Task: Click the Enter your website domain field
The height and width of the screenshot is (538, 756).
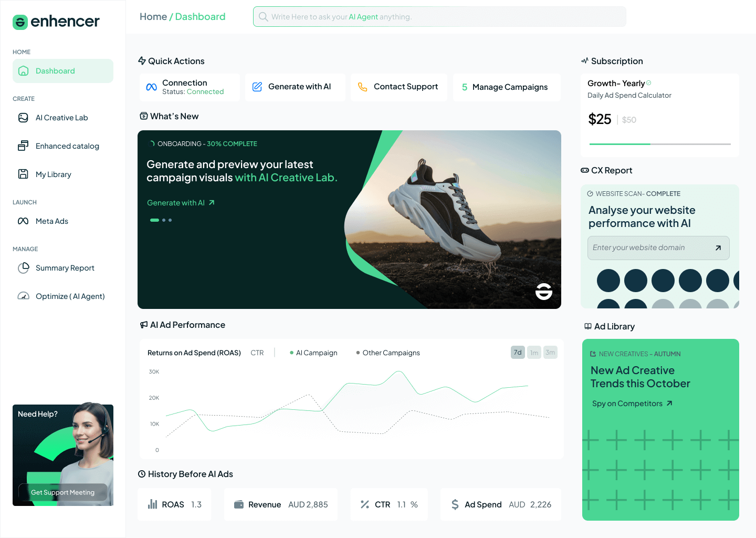Action: [651, 247]
